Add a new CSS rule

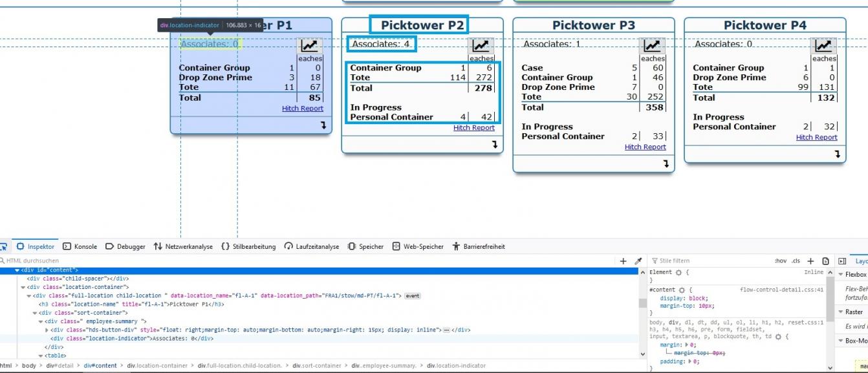click(x=811, y=261)
